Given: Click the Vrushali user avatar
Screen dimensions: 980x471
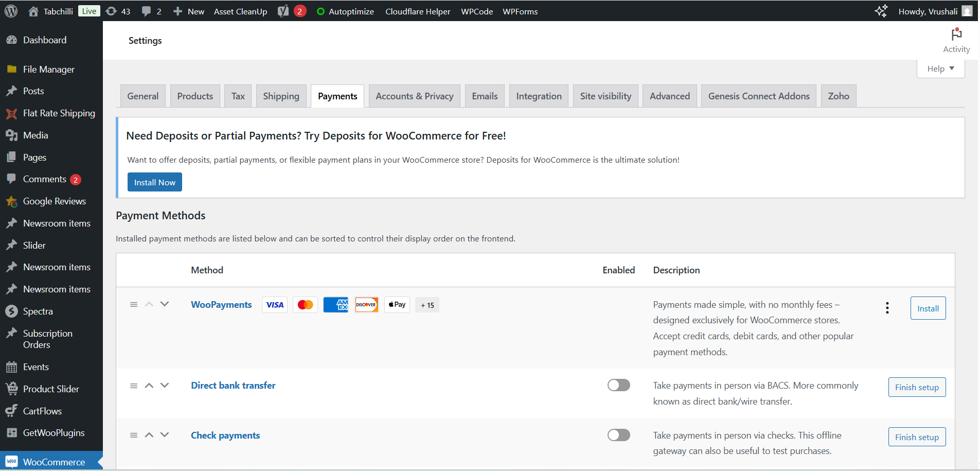Looking at the screenshot, I should click(967, 11).
